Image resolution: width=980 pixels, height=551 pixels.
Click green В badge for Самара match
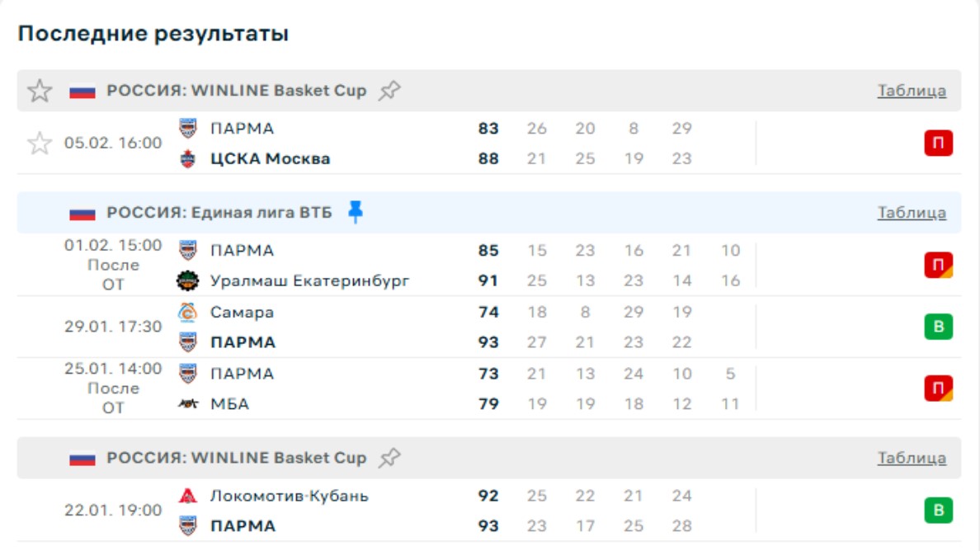pos(938,327)
